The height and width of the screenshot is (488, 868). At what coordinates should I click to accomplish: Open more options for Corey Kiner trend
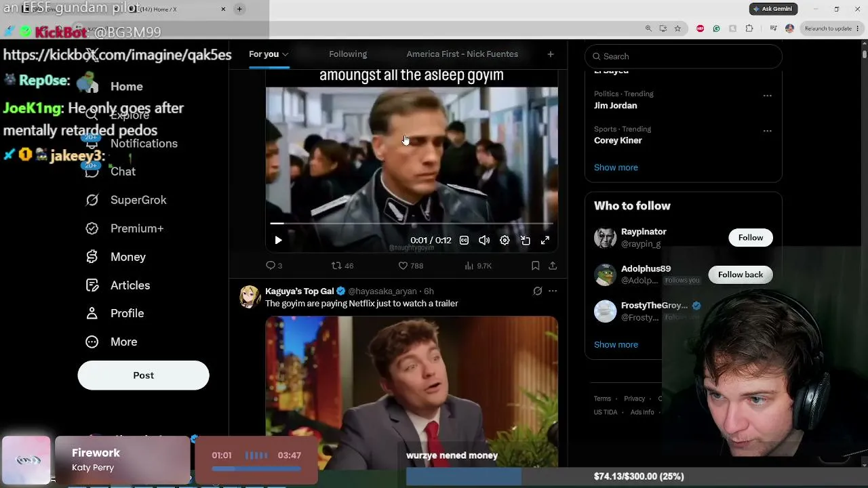767,131
